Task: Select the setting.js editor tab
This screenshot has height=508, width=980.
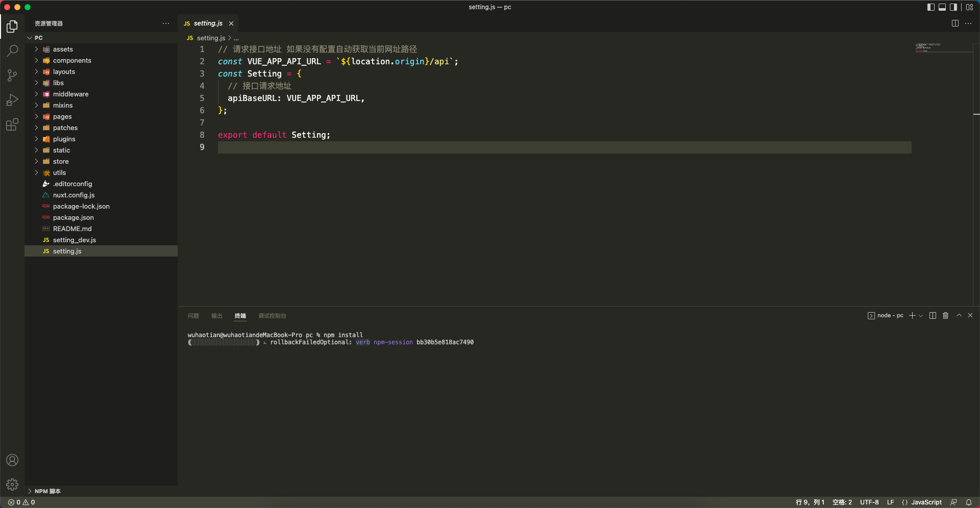Action: 208,23
